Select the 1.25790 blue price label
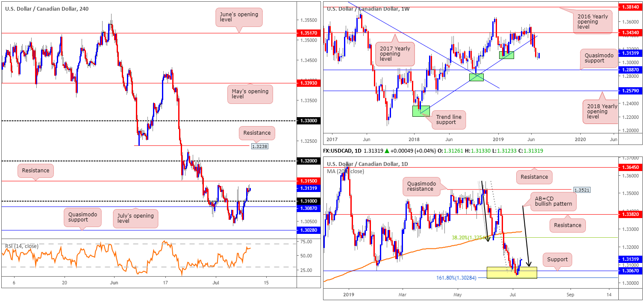Viewport: 644px width, 301px height. [631, 91]
